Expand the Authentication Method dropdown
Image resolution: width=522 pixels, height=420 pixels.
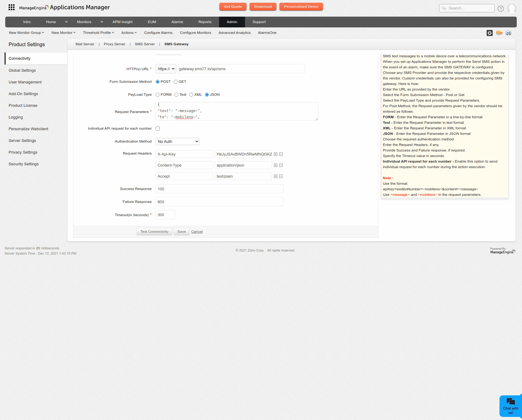177,142
